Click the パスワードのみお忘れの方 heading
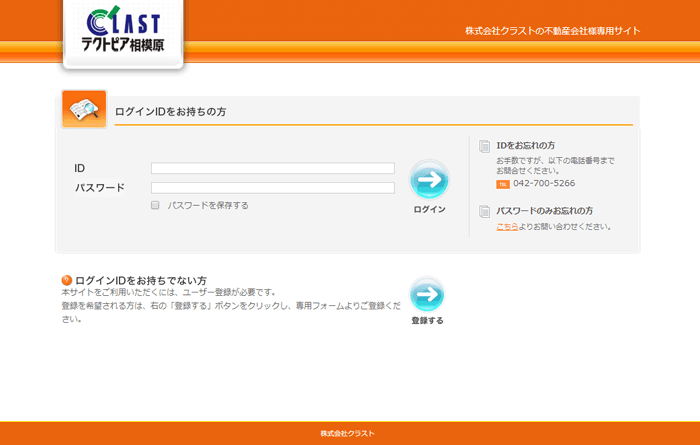This screenshot has width=700, height=445. click(545, 211)
